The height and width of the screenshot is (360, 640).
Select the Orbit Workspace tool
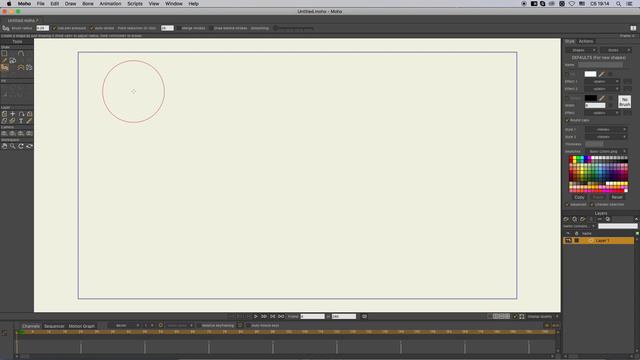(29, 146)
